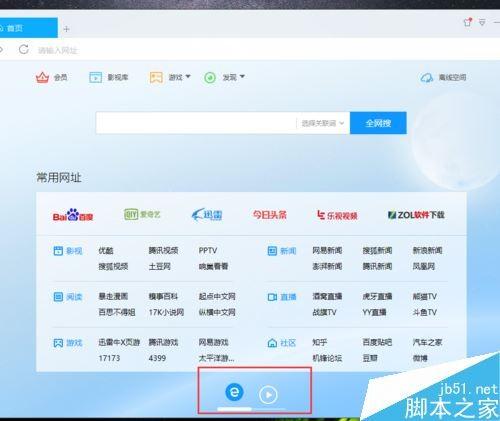Open the 汽车之家 link
The height and width of the screenshot is (421, 500).
click(x=427, y=342)
